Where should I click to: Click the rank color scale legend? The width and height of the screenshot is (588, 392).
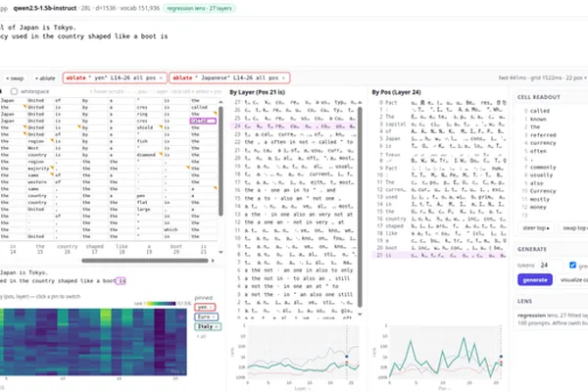tap(162, 304)
